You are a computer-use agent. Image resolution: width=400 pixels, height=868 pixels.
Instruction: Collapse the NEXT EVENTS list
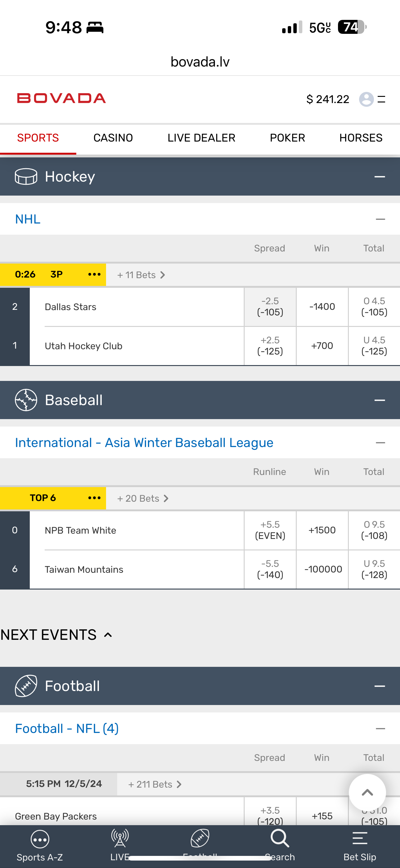[108, 635]
